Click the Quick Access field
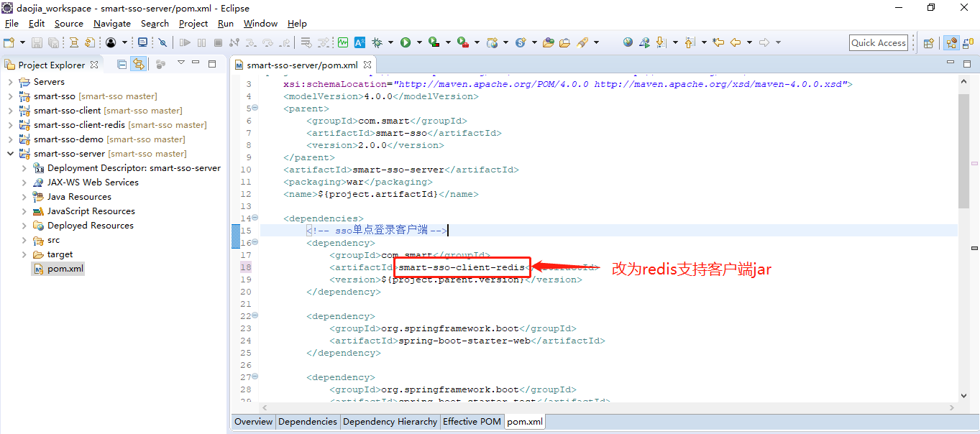980x434 pixels. pyautogui.click(x=878, y=42)
